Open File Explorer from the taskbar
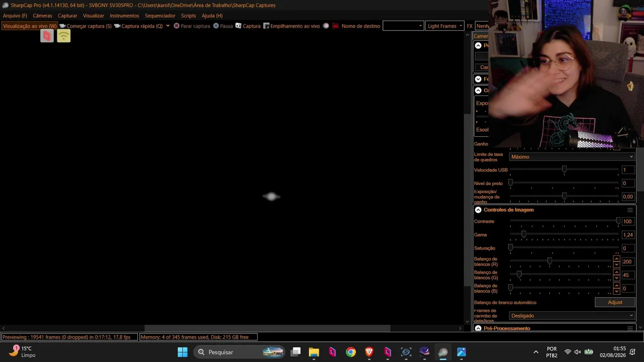The height and width of the screenshot is (362, 644). point(314,352)
